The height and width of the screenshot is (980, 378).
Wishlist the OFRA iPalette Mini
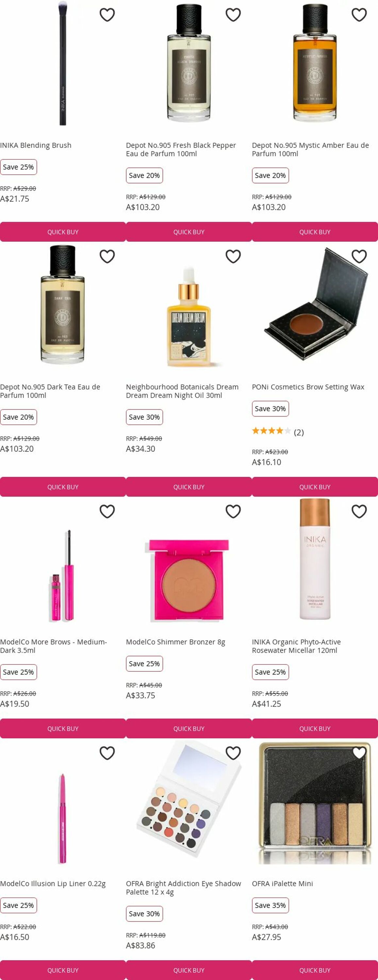click(359, 753)
